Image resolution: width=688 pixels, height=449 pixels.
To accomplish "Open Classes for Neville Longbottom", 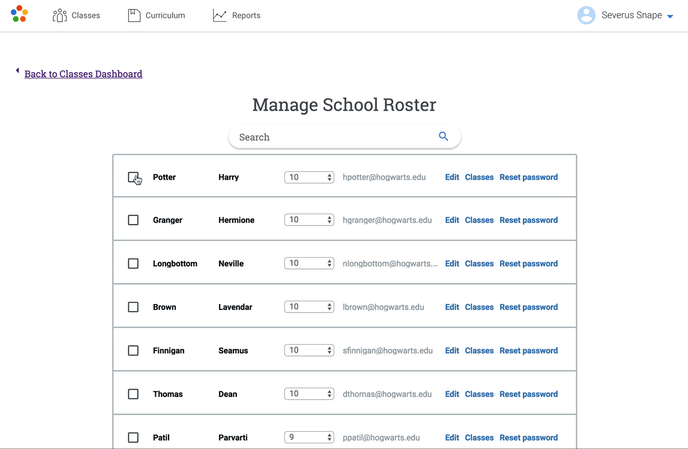I will click(479, 263).
